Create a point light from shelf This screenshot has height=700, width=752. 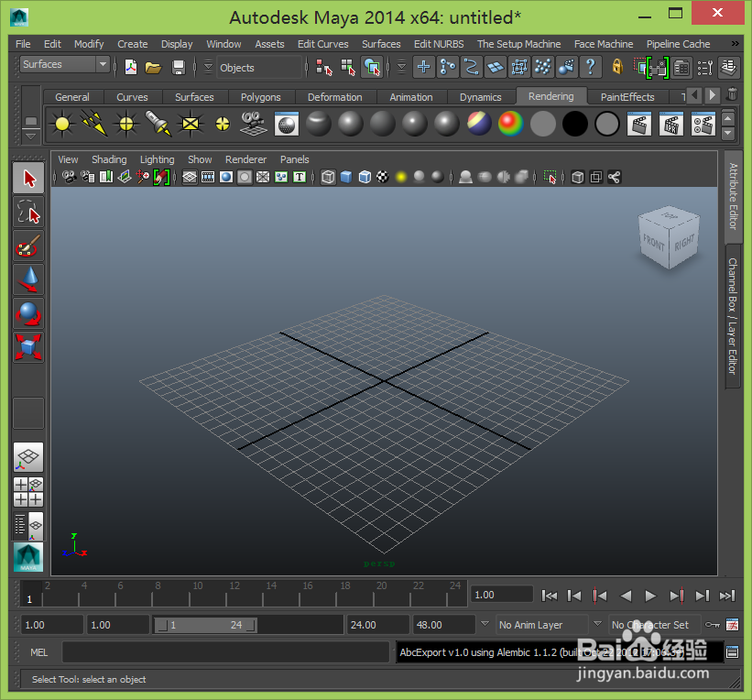coord(126,125)
